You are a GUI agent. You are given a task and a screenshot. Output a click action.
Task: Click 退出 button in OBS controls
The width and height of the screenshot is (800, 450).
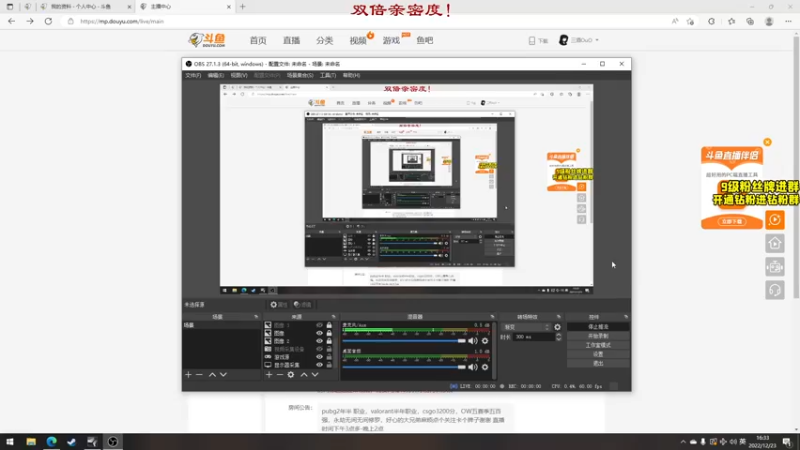click(x=598, y=363)
